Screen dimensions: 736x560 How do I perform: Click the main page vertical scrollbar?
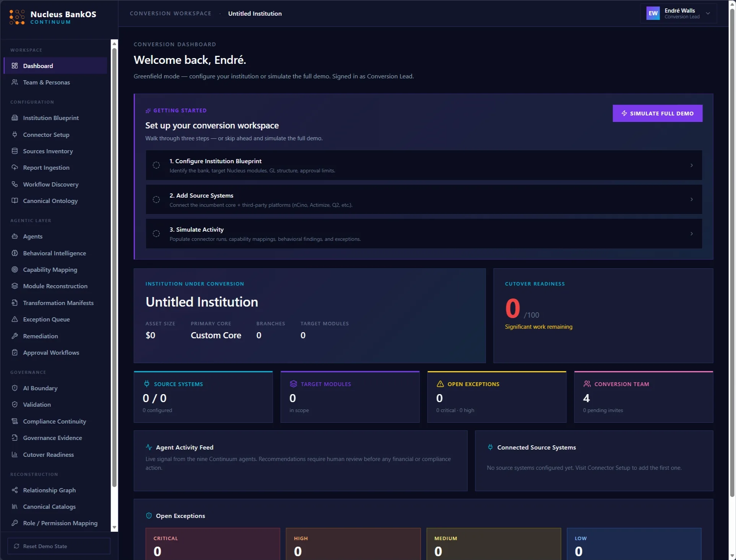tap(732, 252)
